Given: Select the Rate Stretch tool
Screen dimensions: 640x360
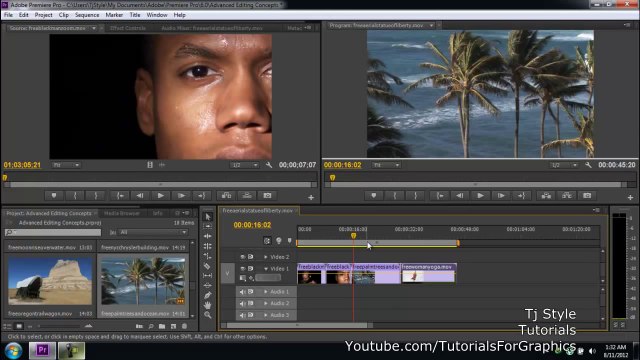Looking at the screenshot, I should [x=208, y=256].
